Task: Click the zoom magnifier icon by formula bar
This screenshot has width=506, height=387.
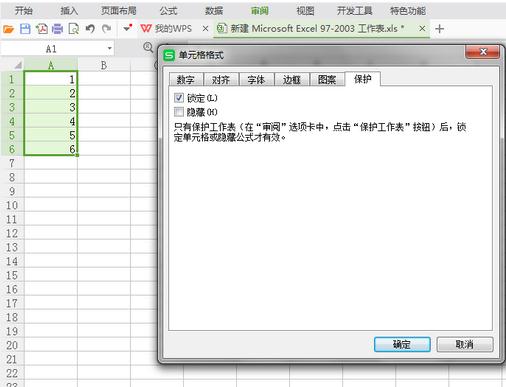Action: pyautogui.click(x=148, y=47)
